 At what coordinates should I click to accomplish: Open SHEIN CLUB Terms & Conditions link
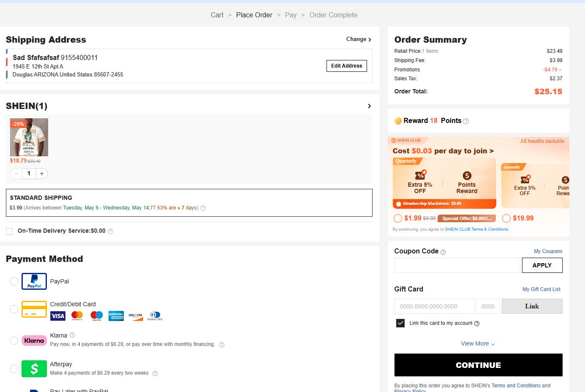[476, 229]
